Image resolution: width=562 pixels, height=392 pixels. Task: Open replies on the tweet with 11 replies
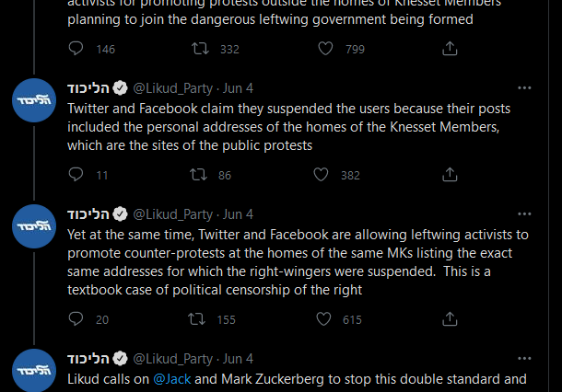coord(76,175)
